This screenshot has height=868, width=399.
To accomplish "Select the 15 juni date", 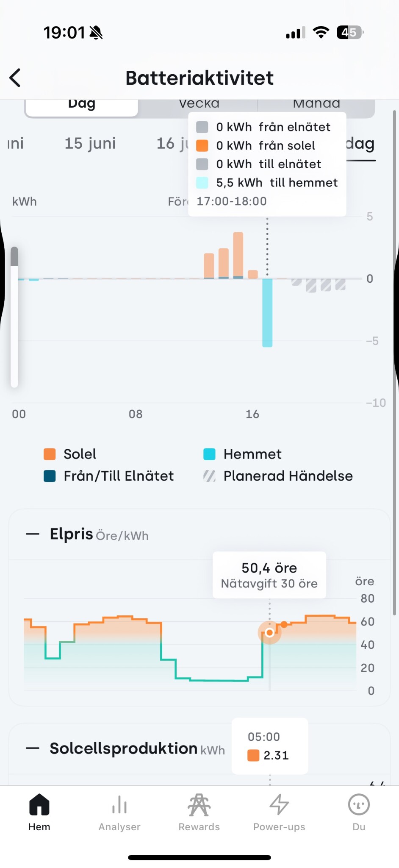I will (90, 143).
